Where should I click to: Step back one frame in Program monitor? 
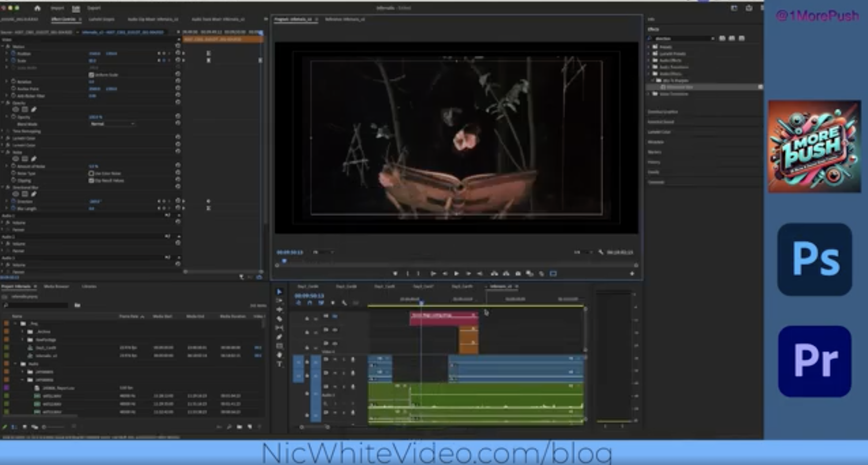tap(445, 274)
